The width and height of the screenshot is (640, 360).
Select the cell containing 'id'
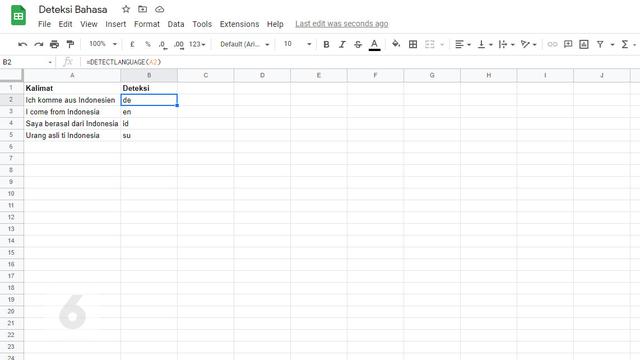(149, 123)
